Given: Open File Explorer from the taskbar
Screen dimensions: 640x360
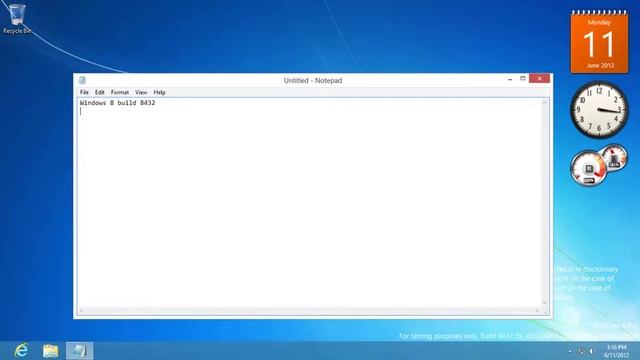Looking at the screenshot, I should click(51, 351).
